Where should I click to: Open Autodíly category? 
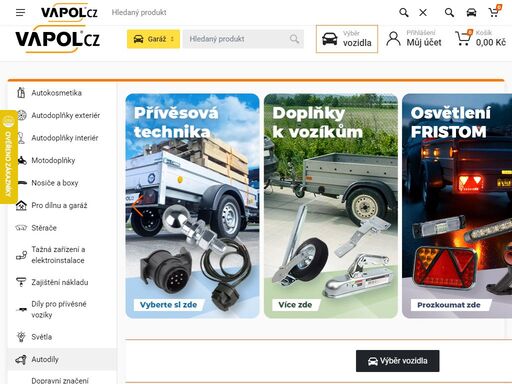click(x=45, y=359)
